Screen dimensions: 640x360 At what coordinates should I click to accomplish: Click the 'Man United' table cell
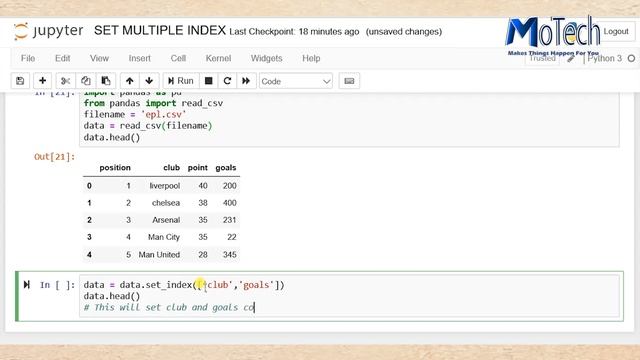click(159, 255)
